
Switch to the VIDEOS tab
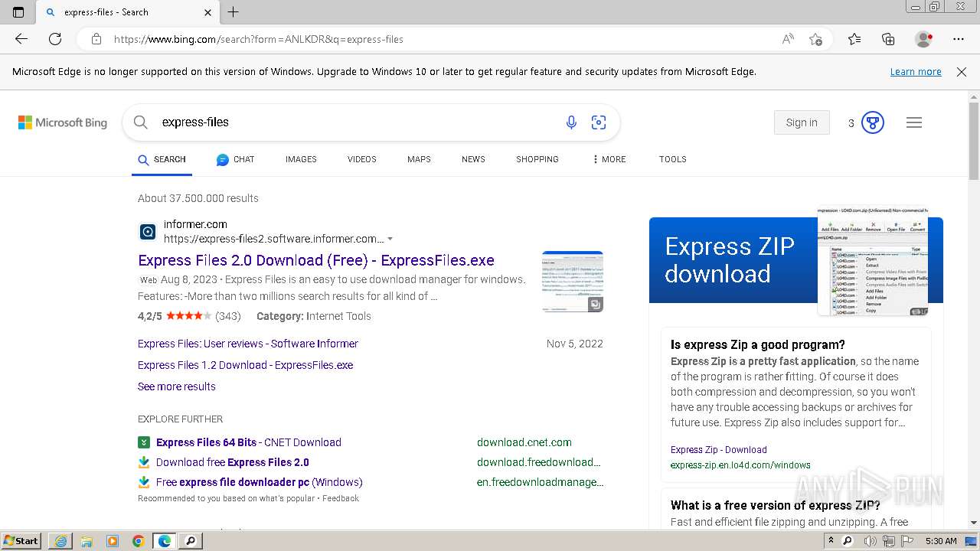coord(362,159)
